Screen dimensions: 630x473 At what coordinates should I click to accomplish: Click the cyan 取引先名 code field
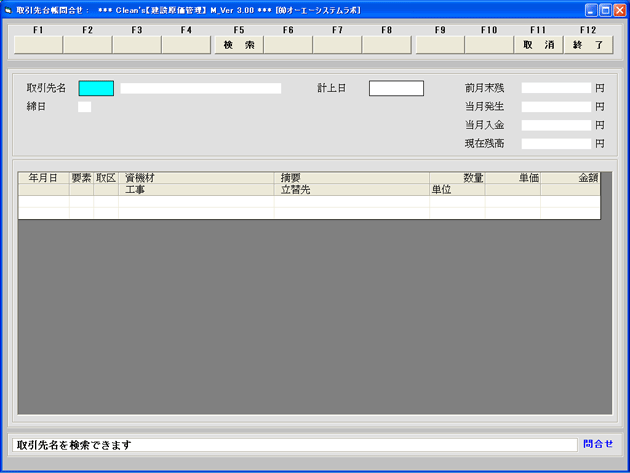pyautogui.click(x=96, y=88)
